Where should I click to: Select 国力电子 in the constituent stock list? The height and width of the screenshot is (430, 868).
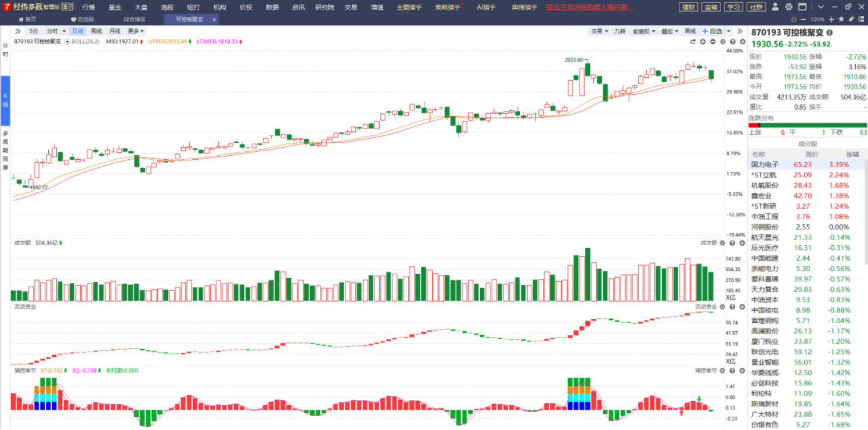tap(765, 164)
